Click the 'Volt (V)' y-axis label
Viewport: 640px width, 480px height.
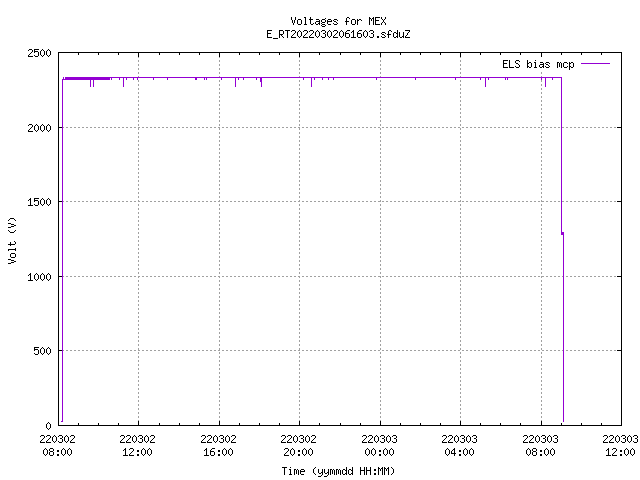[12, 240]
